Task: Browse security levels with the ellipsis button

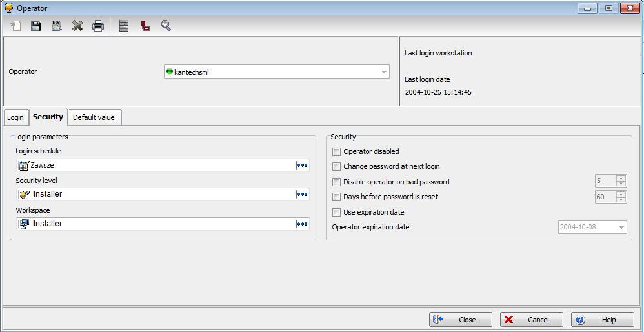Action: pos(302,195)
